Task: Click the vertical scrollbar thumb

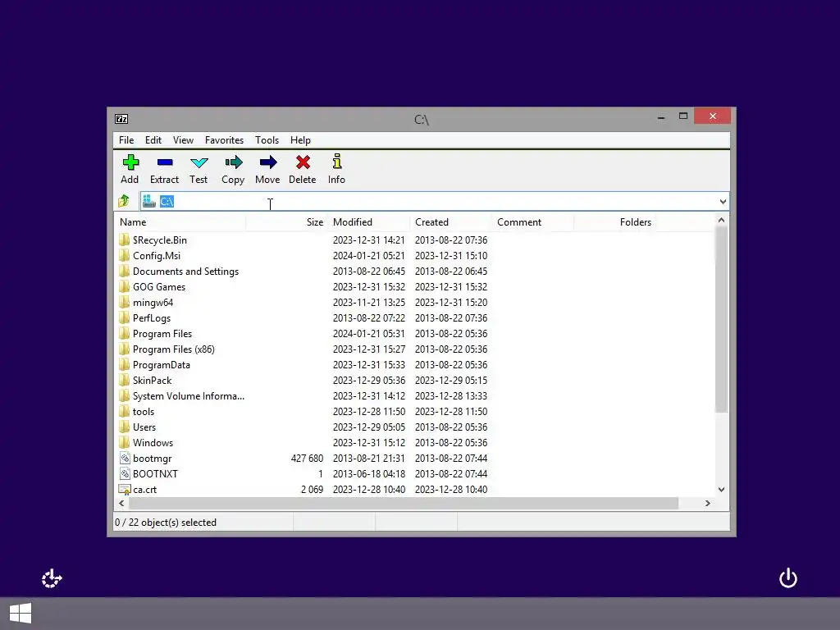Action: 722,320
